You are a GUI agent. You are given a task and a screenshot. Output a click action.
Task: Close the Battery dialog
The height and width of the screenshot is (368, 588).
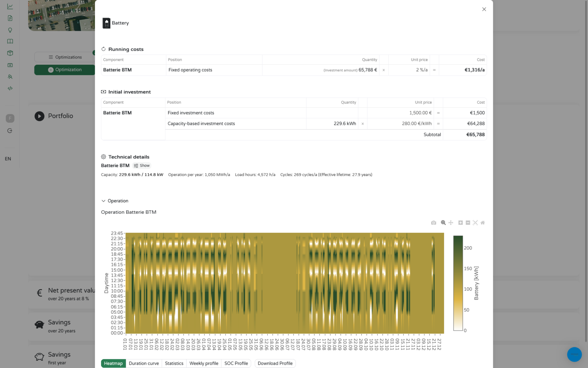484,9
